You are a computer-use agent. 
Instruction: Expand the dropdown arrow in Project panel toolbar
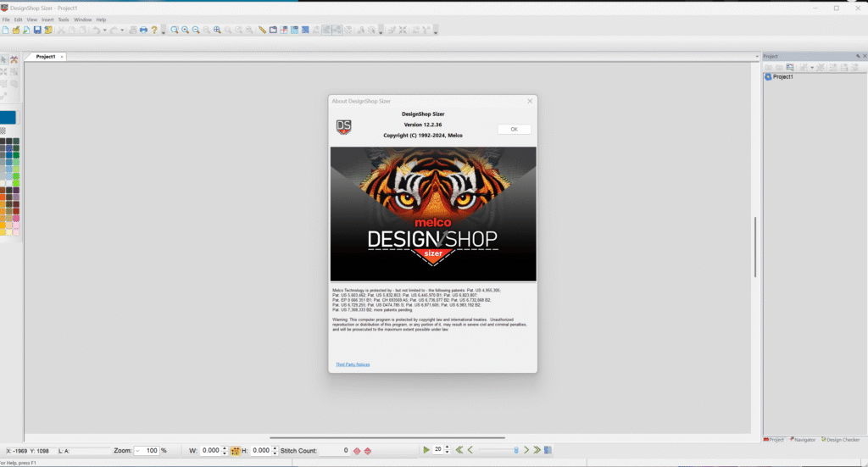point(812,67)
